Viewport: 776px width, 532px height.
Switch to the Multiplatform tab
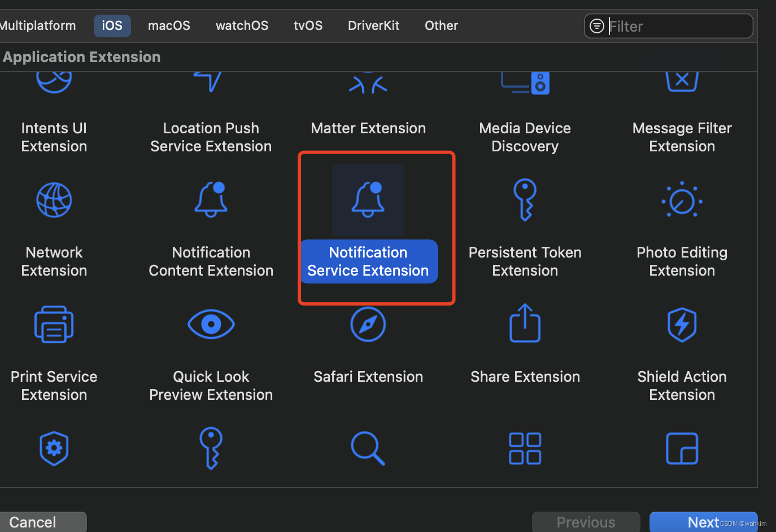tap(37, 25)
